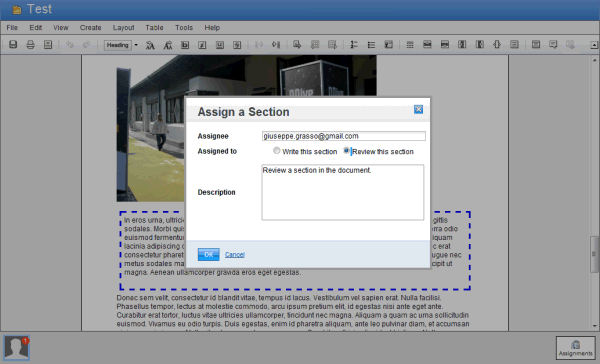Click the arrow next to Heading
600x364 pixels.
tap(136, 45)
